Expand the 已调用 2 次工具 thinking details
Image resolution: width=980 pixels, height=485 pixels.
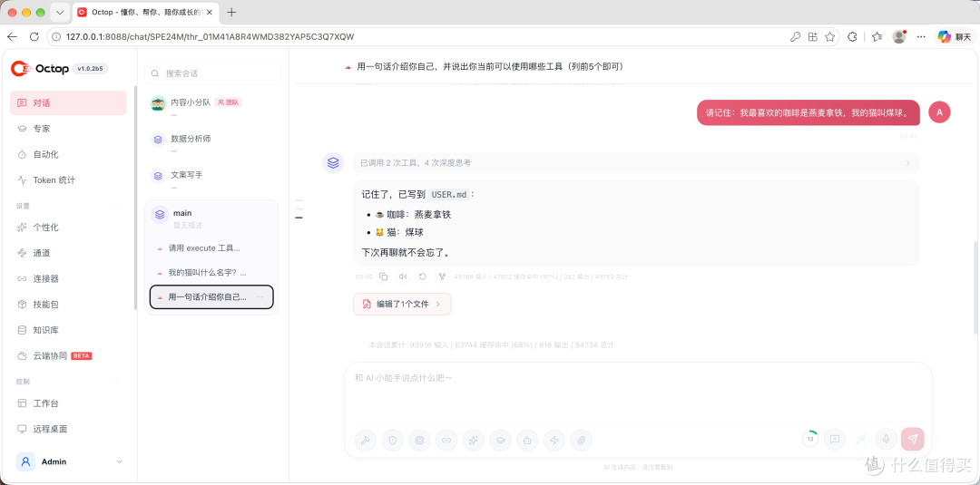tap(636, 163)
